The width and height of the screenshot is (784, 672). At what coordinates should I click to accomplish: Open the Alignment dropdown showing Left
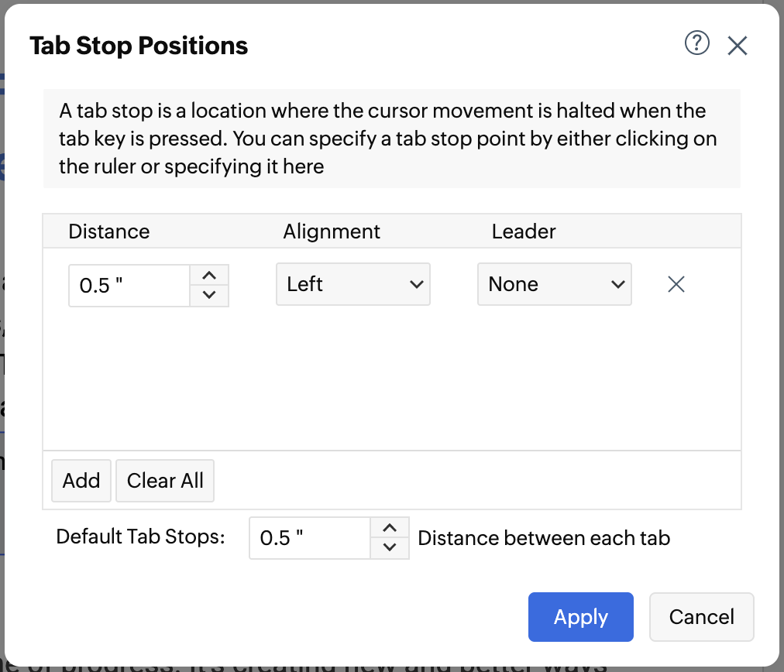click(353, 285)
